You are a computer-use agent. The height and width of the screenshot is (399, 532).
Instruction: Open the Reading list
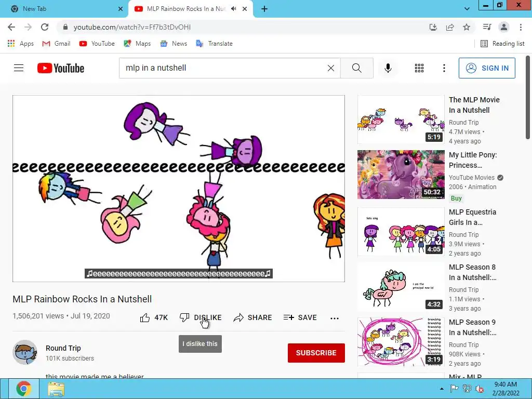[503, 44]
